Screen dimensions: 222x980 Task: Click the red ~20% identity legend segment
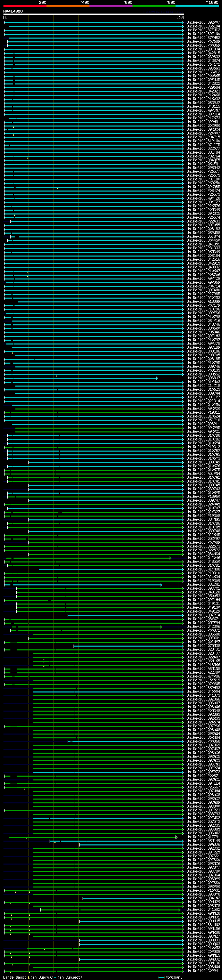(x=25, y=6)
